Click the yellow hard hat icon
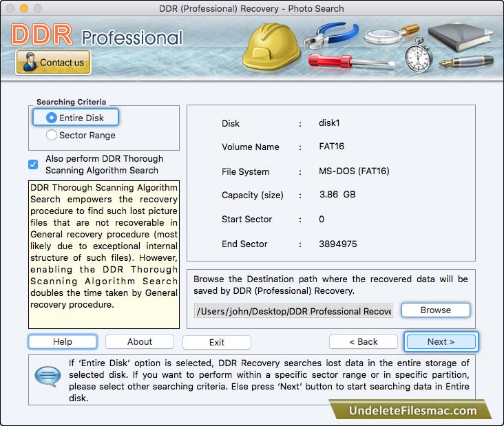This screenshot has height=426, width=504. 271,47
